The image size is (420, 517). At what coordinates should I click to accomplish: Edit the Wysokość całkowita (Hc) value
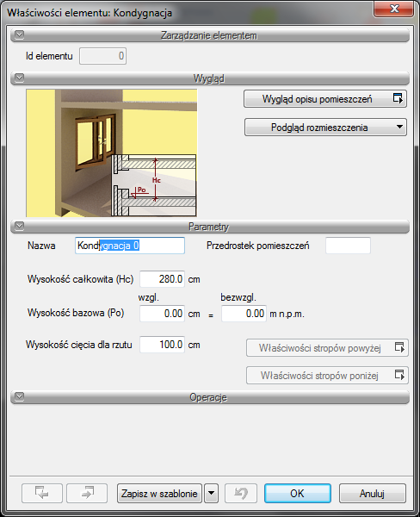162,279
